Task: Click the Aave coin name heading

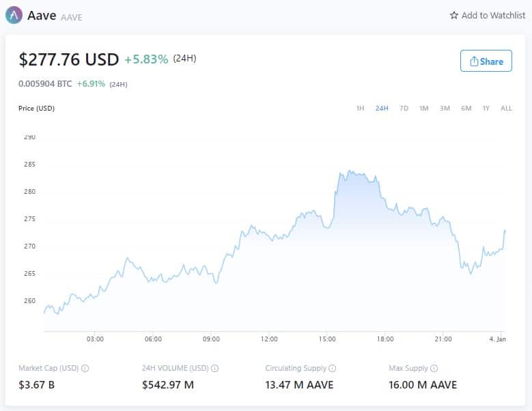Action: pos(42,16)
